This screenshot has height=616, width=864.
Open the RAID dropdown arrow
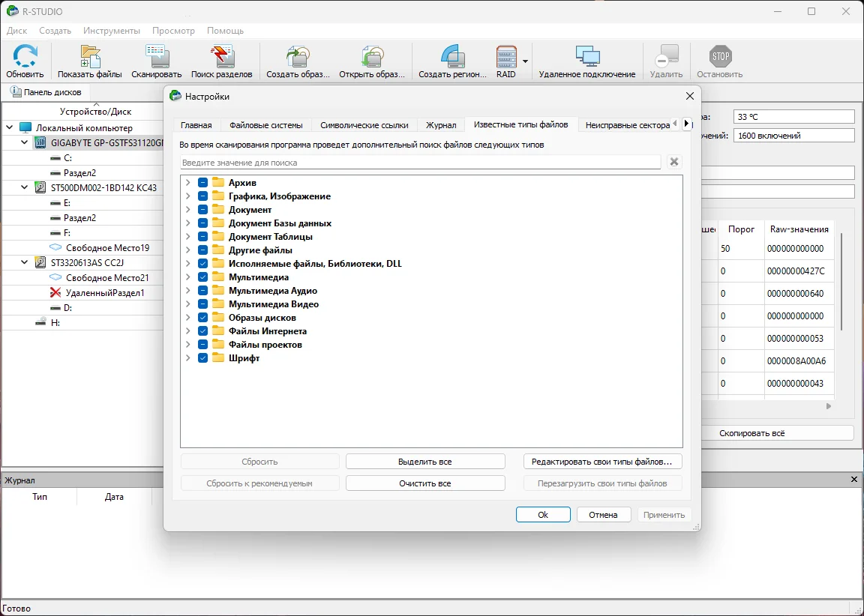(x=525, y=61)
